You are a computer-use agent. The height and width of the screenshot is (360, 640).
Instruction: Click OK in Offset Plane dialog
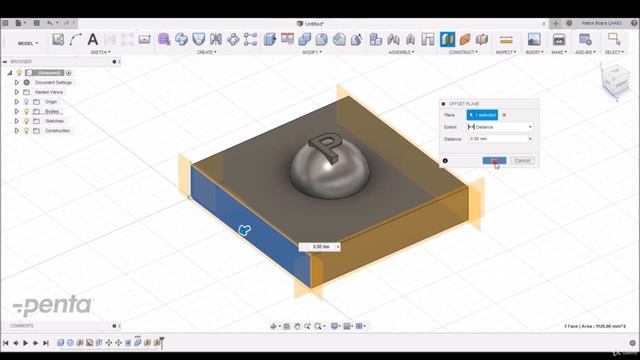pyautogui.click(x=494, y=160)
